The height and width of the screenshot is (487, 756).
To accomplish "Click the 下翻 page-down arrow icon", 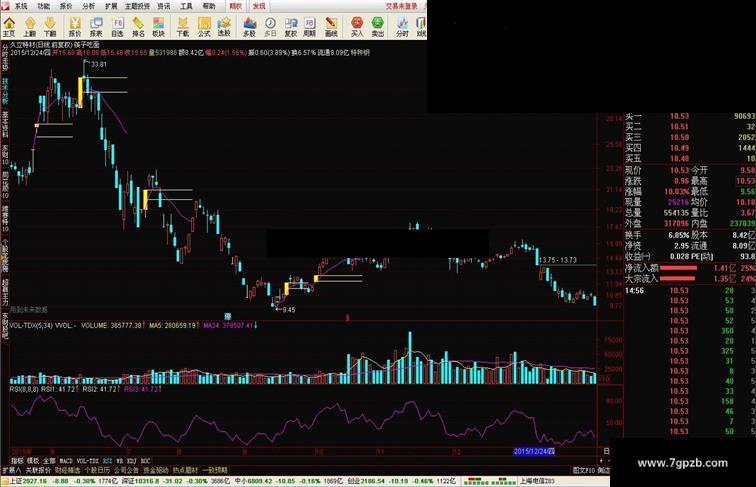I will pos(50,27).
